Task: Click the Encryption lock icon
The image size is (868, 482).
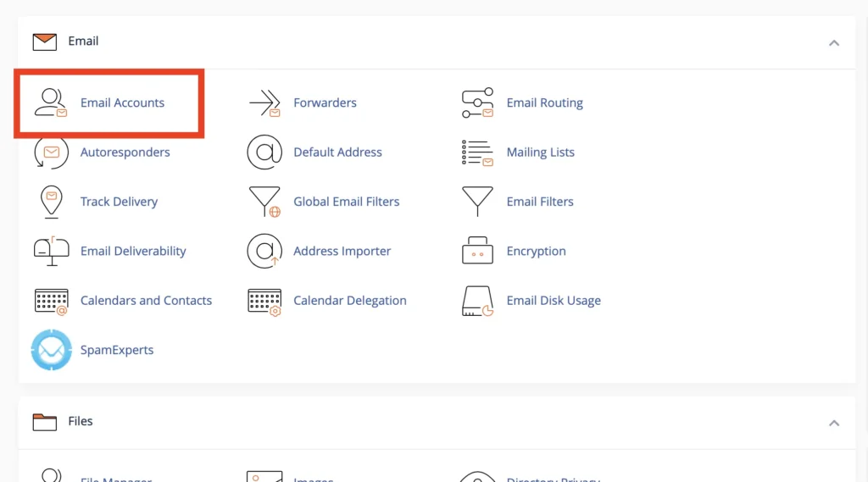Action: pos(477,251)
